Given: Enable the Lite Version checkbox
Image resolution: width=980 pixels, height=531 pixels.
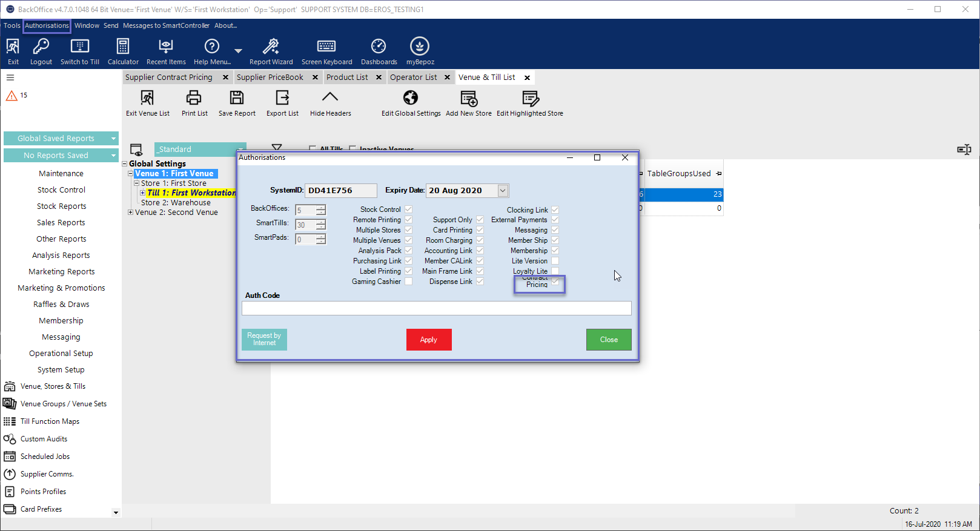Looking at the screenshot, I should [555, 261].
